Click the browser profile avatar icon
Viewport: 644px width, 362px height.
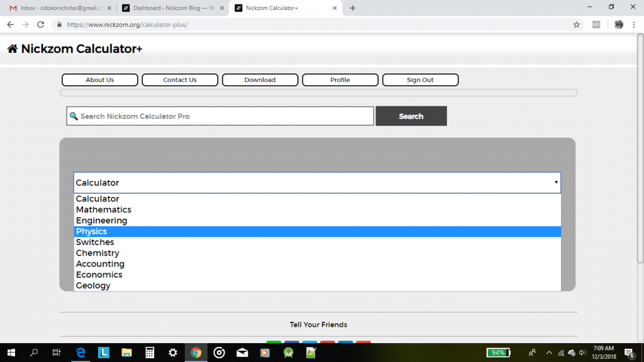pos(619,25)
